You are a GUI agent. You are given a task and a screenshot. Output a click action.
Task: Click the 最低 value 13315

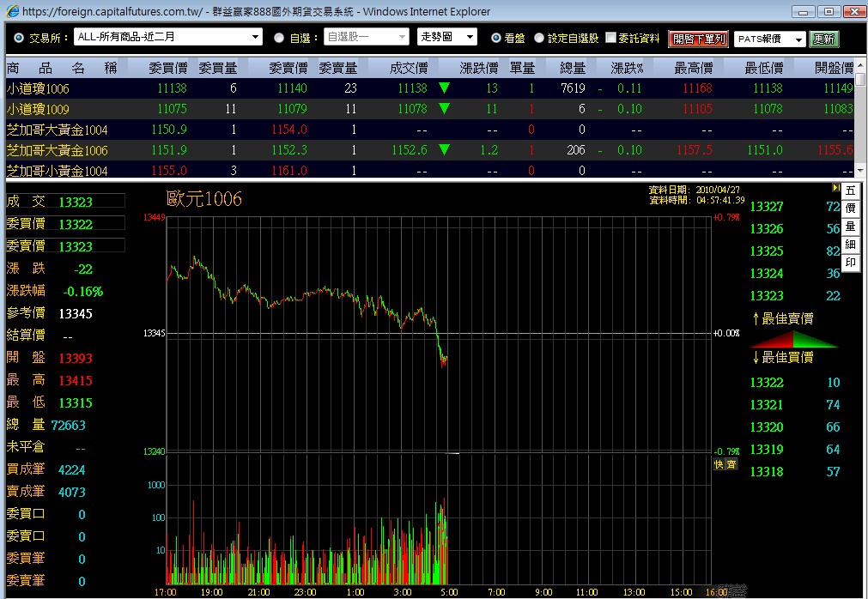[x=76, y=402]
